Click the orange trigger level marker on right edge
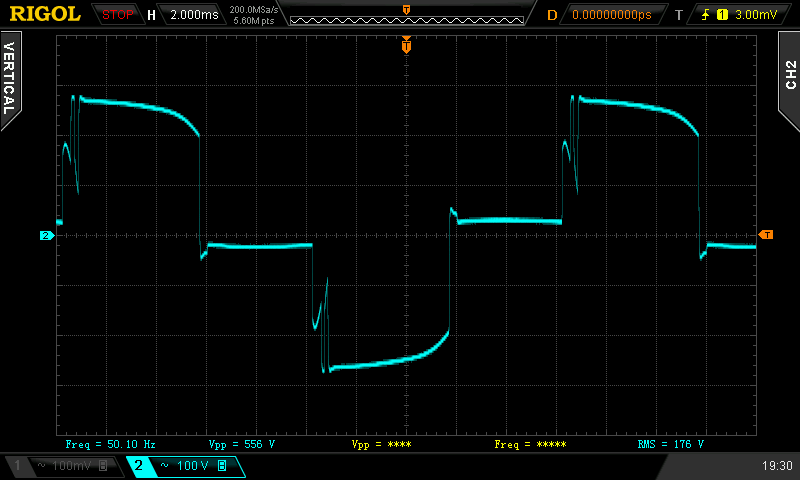Screen dimensions: 800x480 point(766,235)
